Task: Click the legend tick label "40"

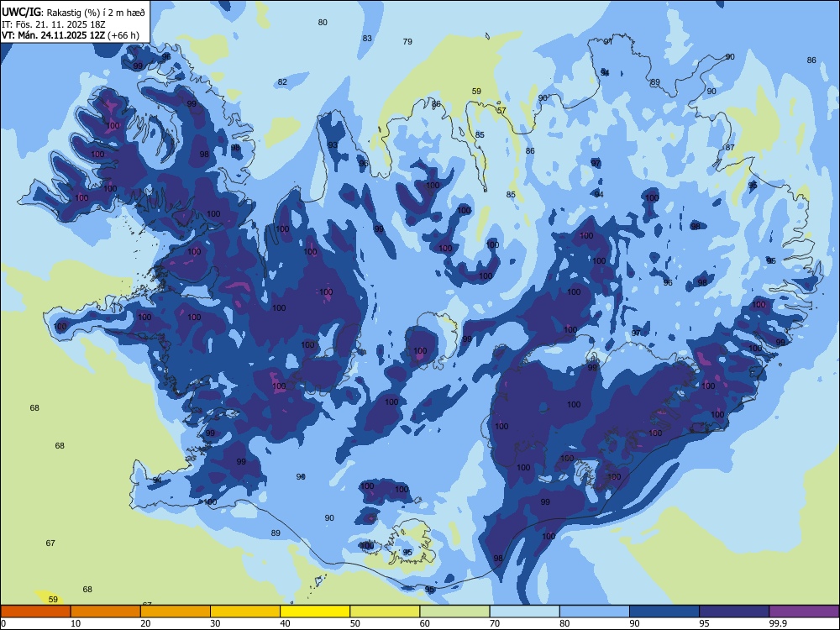Action: tap(286, 623)
